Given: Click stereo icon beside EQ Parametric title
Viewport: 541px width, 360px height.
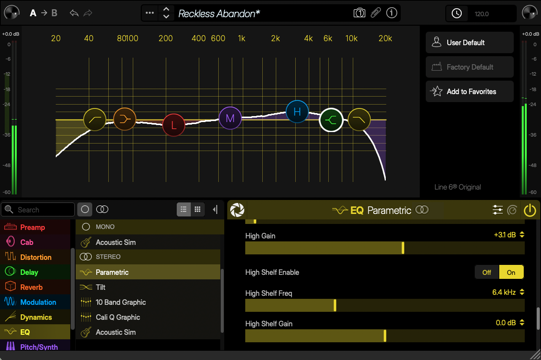Looking at the screenshot, I should (x=422, y=210).
